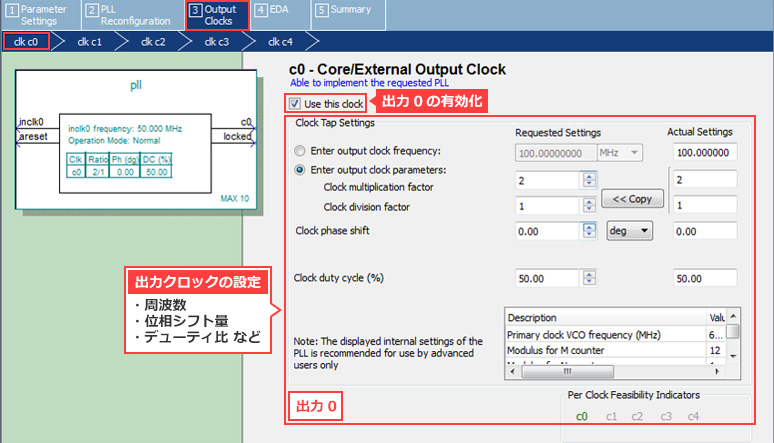Screen dimensions: 774x443
Task: Open the MHz frequency unit dropdown
Action: tap(619, 152)
